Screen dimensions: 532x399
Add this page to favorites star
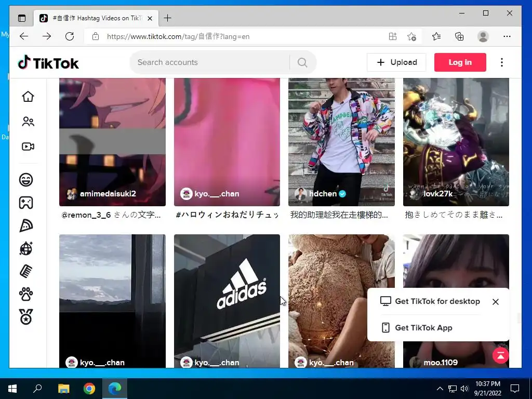(x=411, y=36)
